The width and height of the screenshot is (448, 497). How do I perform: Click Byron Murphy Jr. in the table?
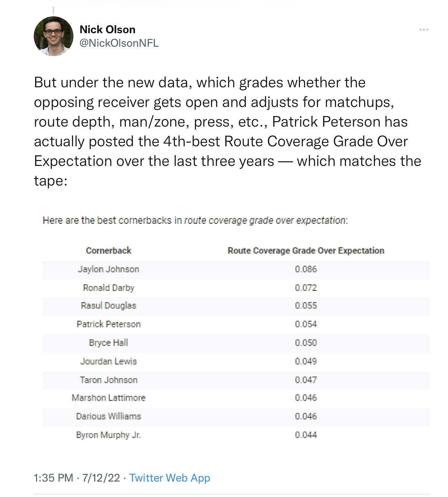[108, 435]
